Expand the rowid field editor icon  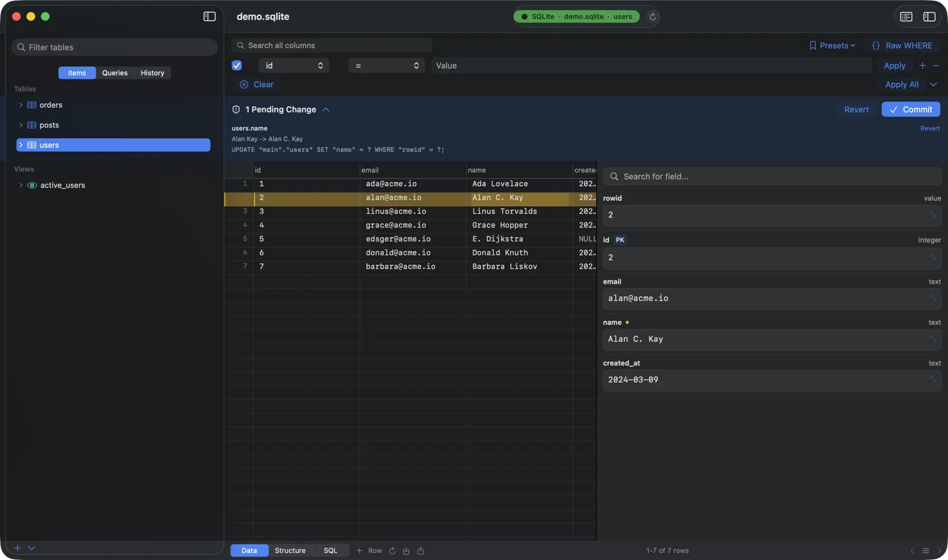point(933,215)
